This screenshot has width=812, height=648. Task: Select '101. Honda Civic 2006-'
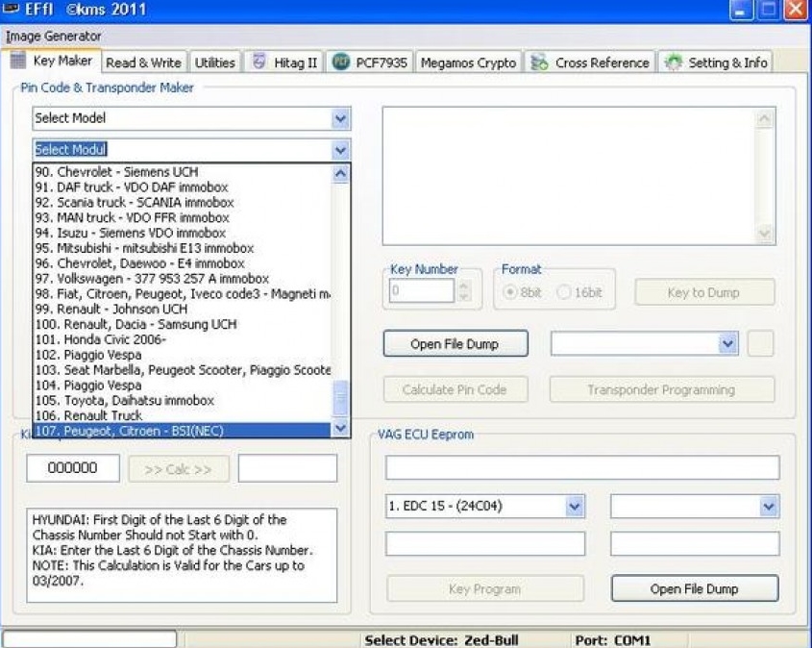[182, 339]
